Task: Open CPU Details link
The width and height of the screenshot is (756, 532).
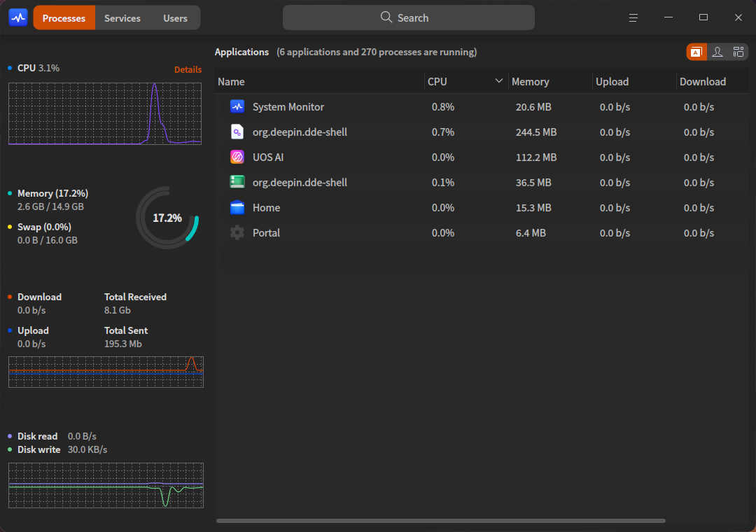Action: tap(188, 69)
